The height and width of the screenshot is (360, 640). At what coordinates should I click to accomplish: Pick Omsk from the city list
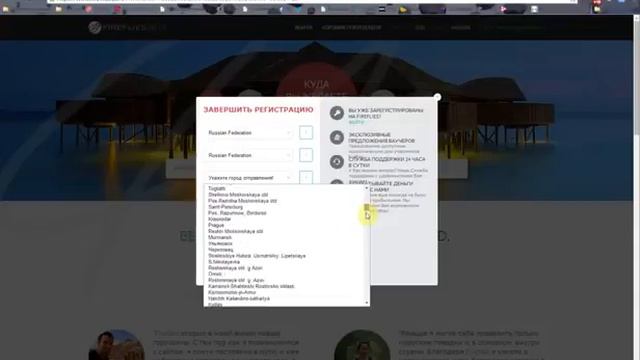coord(215,274)
